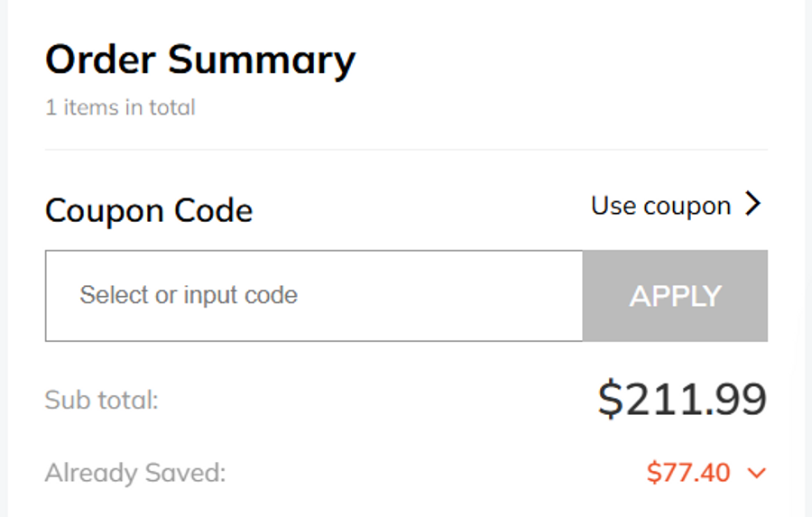Click the 1 items in total text
Image resolution: width=812 pixels, height=517 pixels.
tap(120, 107)
